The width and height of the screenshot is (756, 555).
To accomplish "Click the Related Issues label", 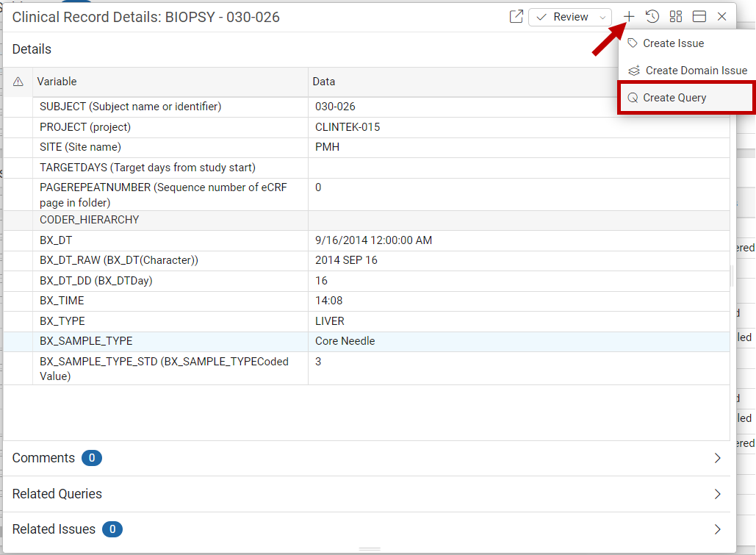I will 54,529.
